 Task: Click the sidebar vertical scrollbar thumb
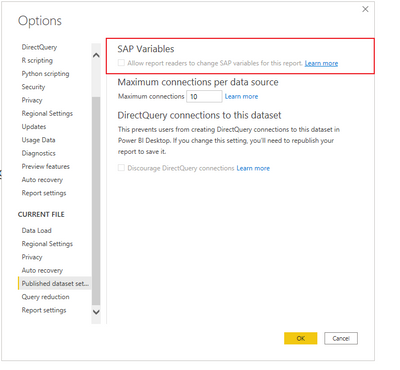point(96,201)
